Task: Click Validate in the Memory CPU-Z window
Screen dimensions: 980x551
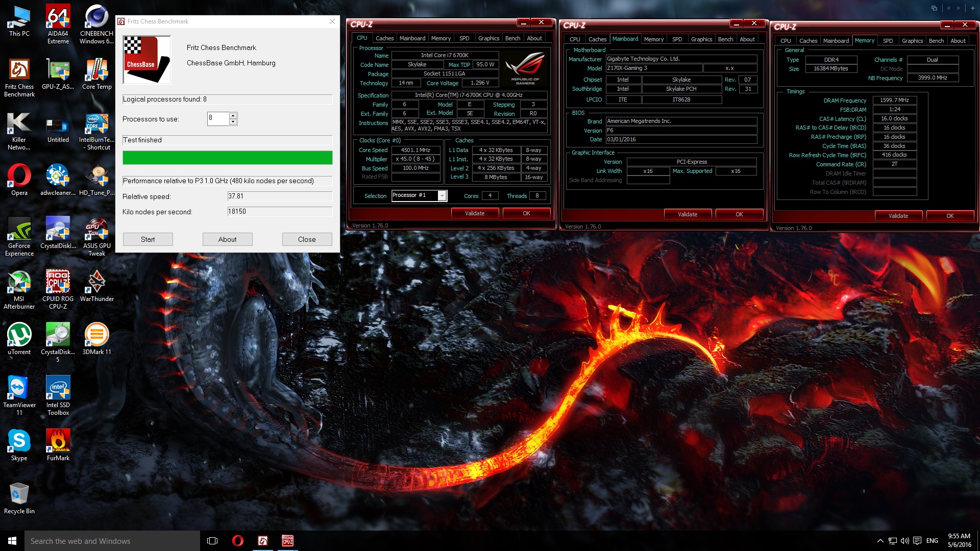Action: [x=898, y=216]
